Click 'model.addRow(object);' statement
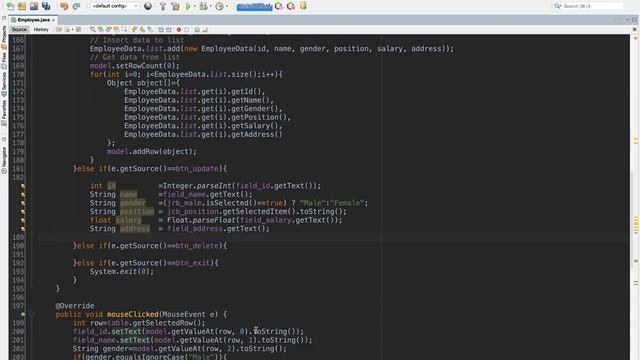Image resolution: width=640 pixels, height=360 pixels. (x=151, y=151)
